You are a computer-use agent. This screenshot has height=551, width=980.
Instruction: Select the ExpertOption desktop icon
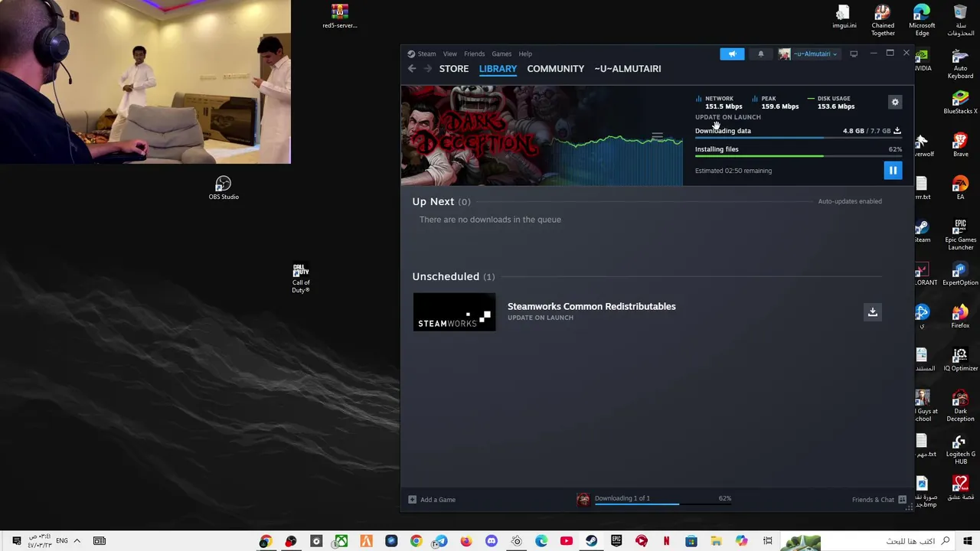(x=960, y=274)
